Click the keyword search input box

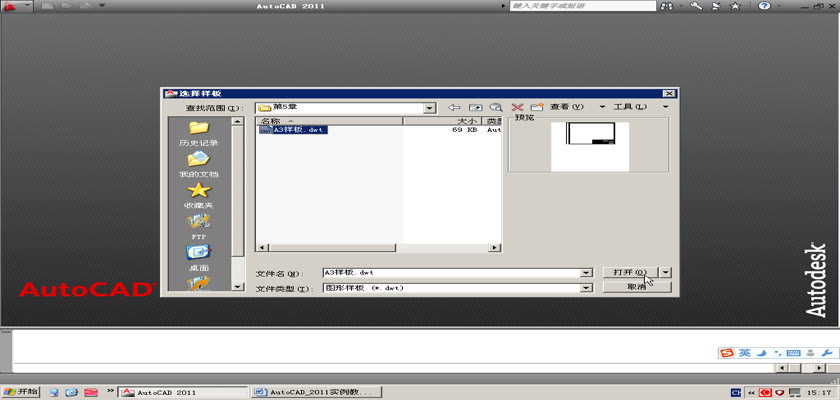[582, 6]
